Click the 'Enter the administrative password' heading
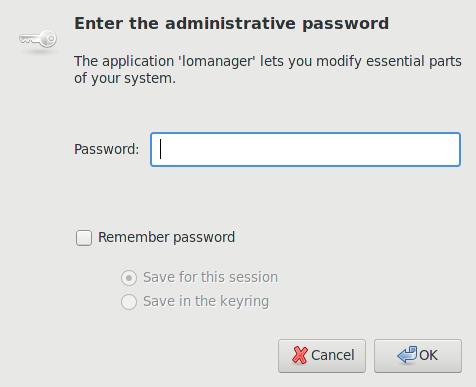Viewport: 476px width, 387px height. click(x=232, y=24)
